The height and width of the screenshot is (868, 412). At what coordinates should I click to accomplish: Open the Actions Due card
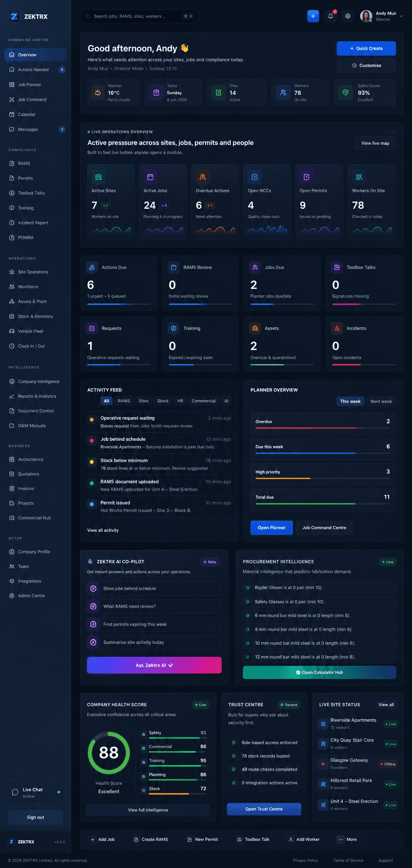pos(119,283)
